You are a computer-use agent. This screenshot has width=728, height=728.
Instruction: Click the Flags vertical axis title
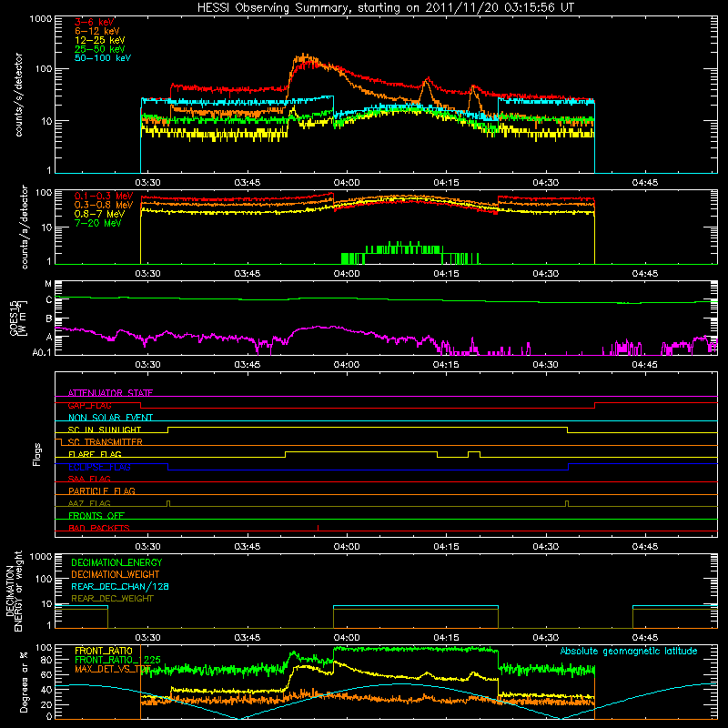click(x=37, y=454)
